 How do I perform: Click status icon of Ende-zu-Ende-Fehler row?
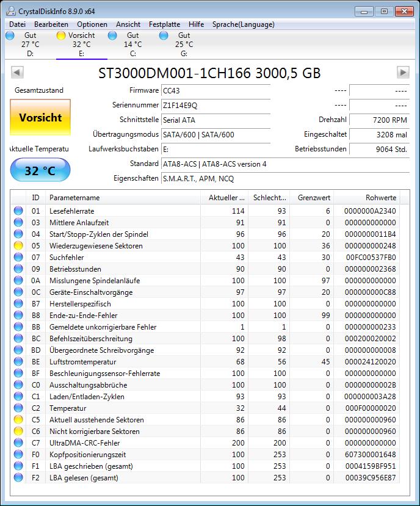pyautogui.click(x=18, y=316)
